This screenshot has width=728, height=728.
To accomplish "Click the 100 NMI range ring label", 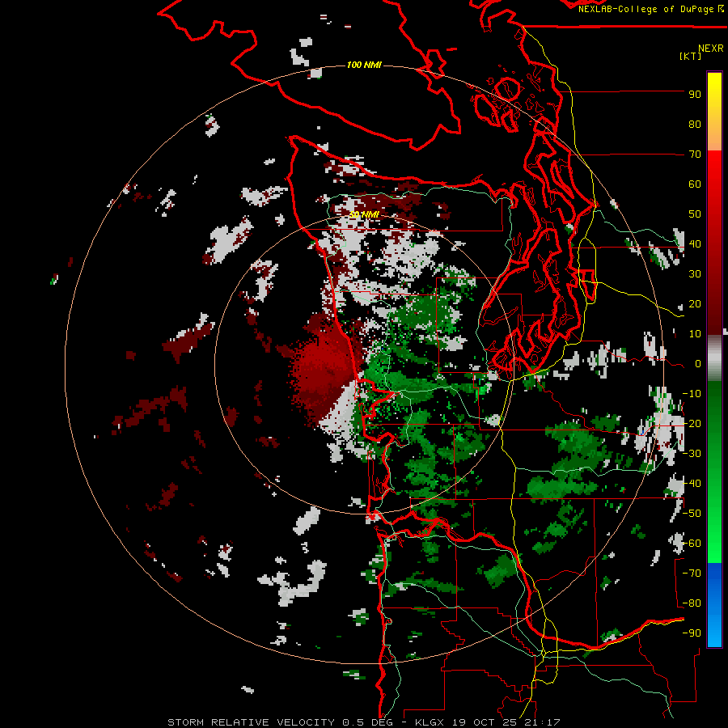I will pyautogui.click(x=364, y=65).
